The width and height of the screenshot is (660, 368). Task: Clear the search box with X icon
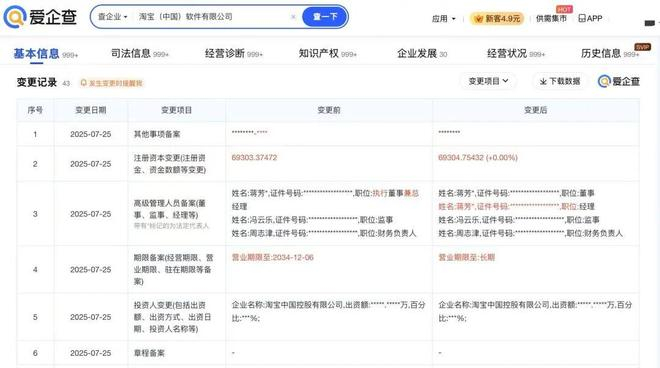point(293,17)
